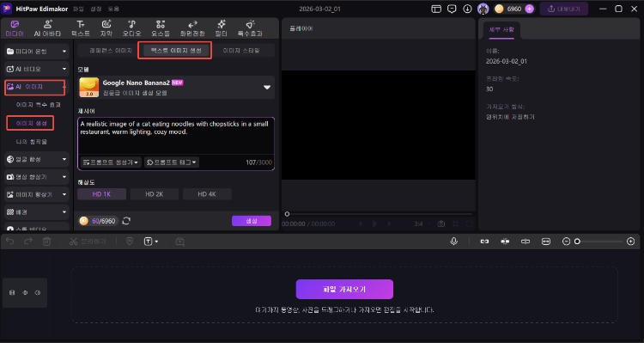Image resolution: width=644 pixels, height=343 pixels.
Task: Open the AI 아바타 avatar tool
Action: click(47, 28)
